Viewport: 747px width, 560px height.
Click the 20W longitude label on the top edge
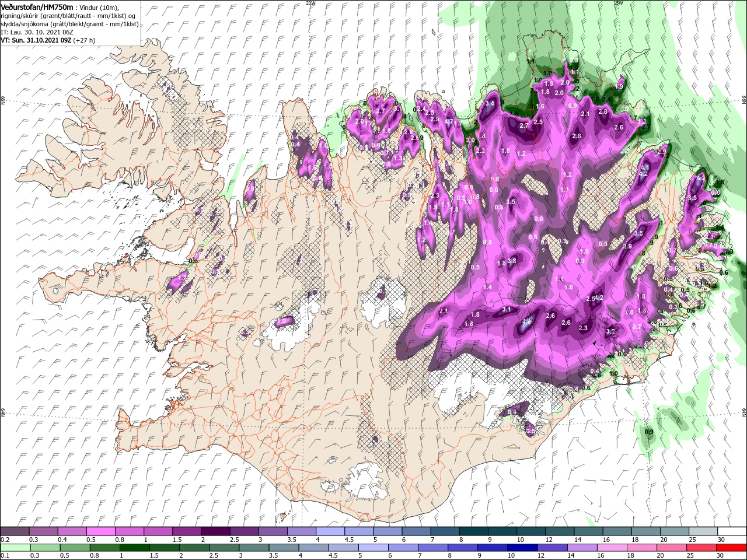click(x=310, y=3)
